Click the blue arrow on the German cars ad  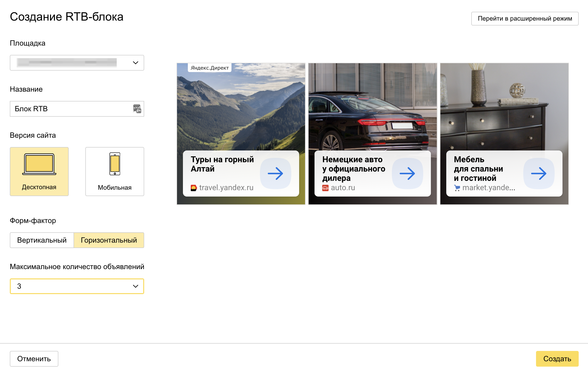pyautogui.click(x=407, y=174)
